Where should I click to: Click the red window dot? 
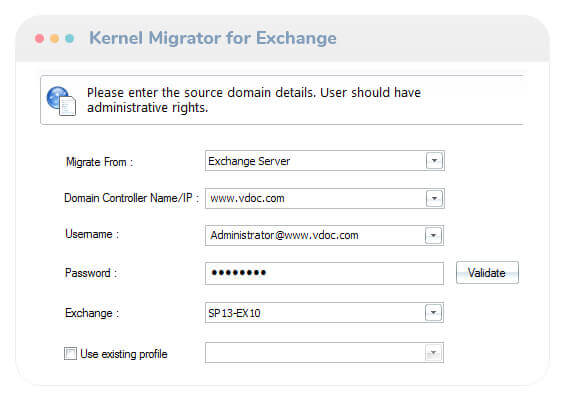click(40, 39)
